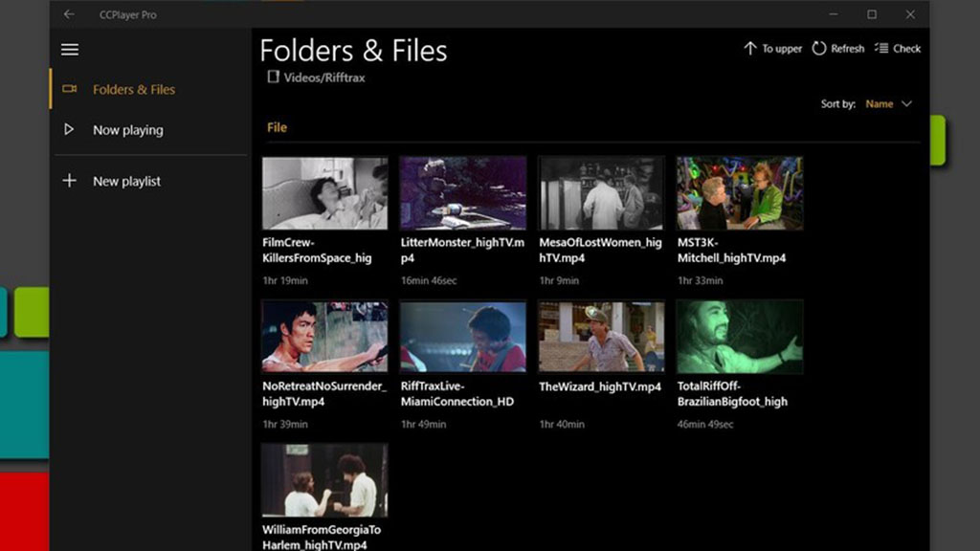Click the file name TotalRiffOff-BrazilianBigfoot_high
This screenshot has height=551, width=980.
pos(732,393)
